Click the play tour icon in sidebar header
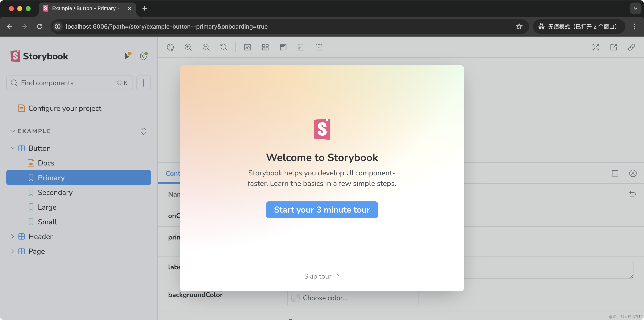644x320 pixels. pyautogui.click(x=128, y=56)
